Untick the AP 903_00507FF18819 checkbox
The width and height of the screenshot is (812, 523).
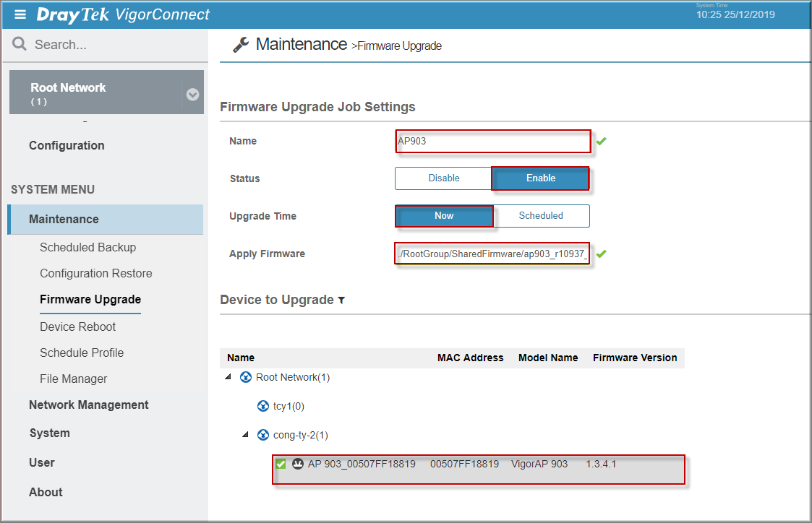pyautogui.click(x=281, y=464)
